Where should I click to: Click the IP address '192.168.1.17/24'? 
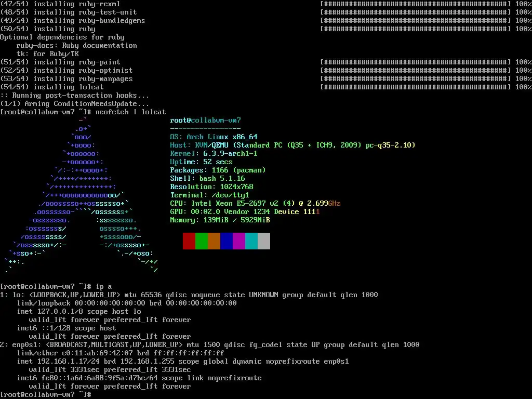coord(69,362)
